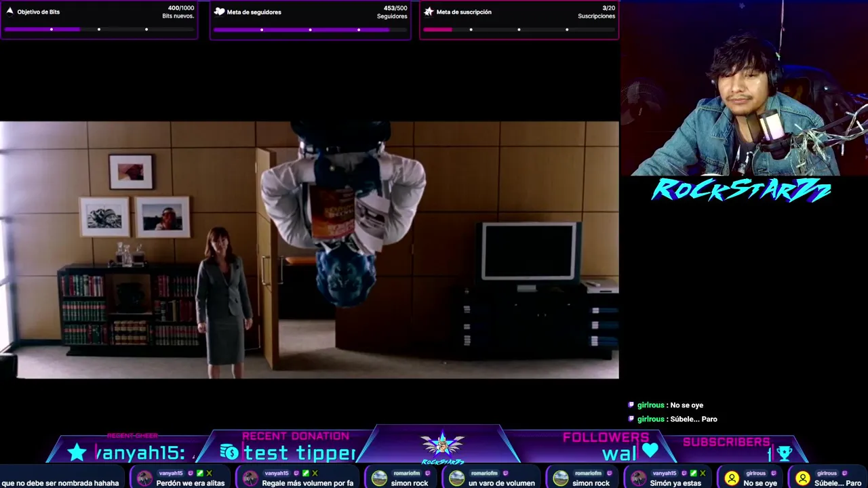Click the Meta de seguidores heart icon

pyautogui.click(x=219, y=12)
